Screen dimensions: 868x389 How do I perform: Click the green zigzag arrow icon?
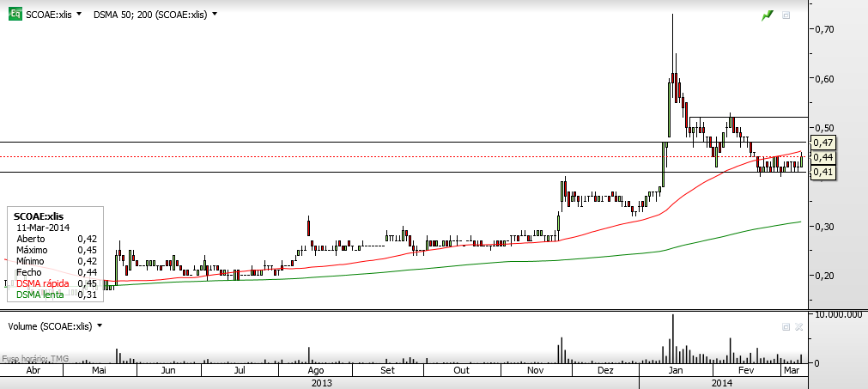(767, 15)
